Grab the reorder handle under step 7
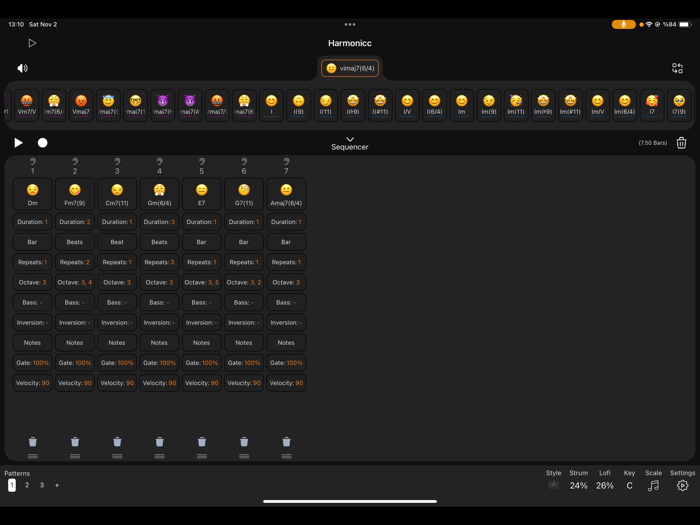This screenshot has height=525, width=700. point(286,456)
